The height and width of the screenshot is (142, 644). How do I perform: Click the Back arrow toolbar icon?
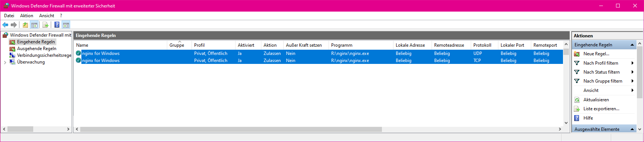coord(5,25)
